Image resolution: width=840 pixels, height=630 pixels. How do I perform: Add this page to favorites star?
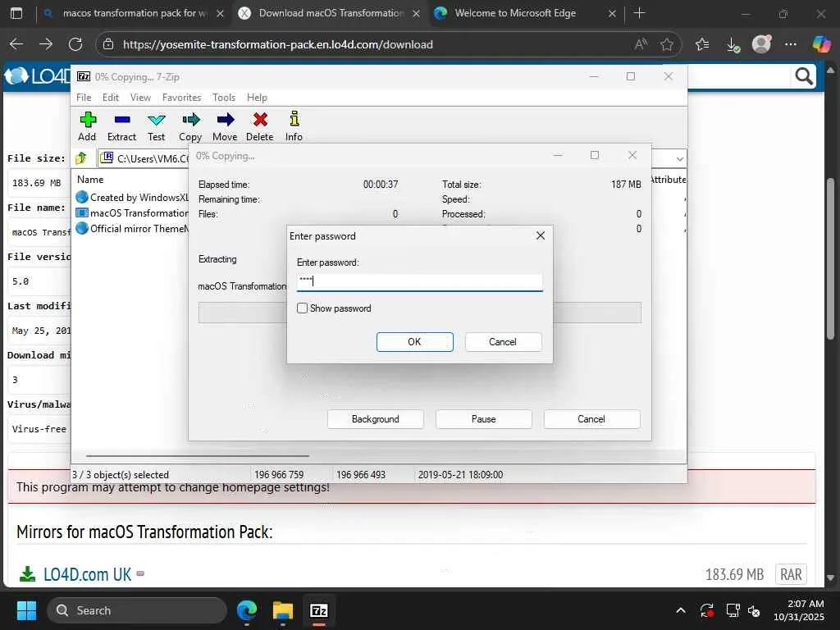[666, 44]
